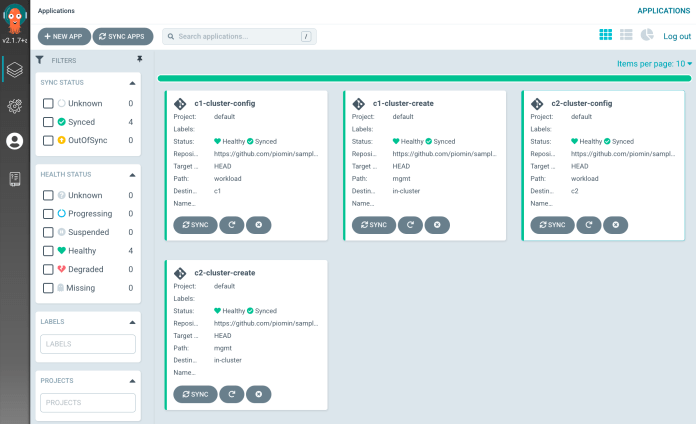Click Sync Apps button
The image size is (696, 424).
[x=123, y=36]
